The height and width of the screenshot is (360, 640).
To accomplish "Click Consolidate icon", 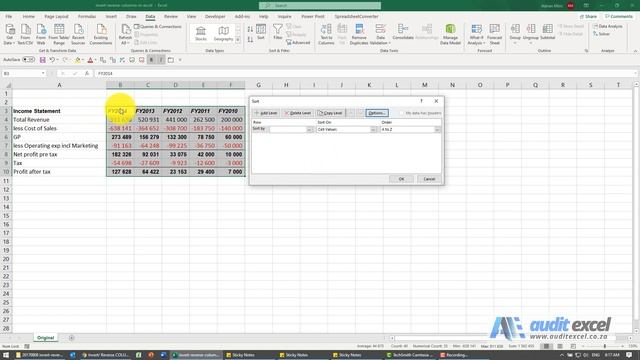I will click(x=403, y=32).
